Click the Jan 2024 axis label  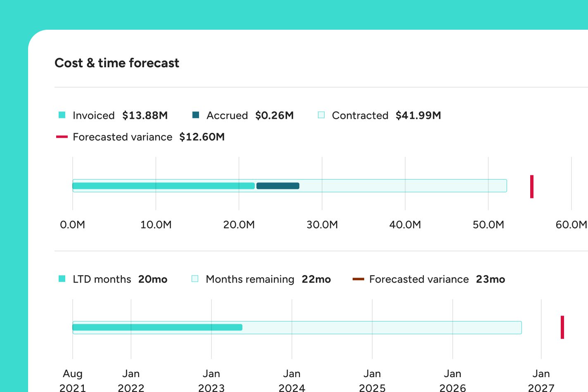click(292, 380)
